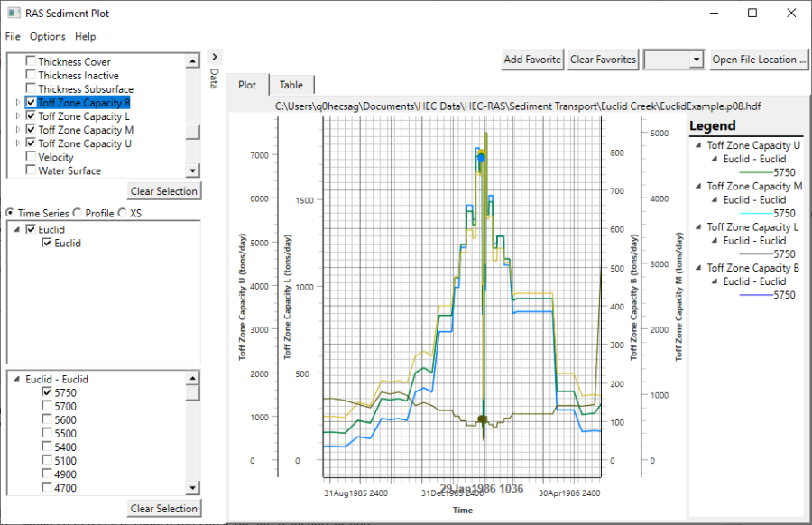This screenshot has height=525, width=812.
Task: Collapse the Data panel using its chevron icon
Action: click(214, 55)
